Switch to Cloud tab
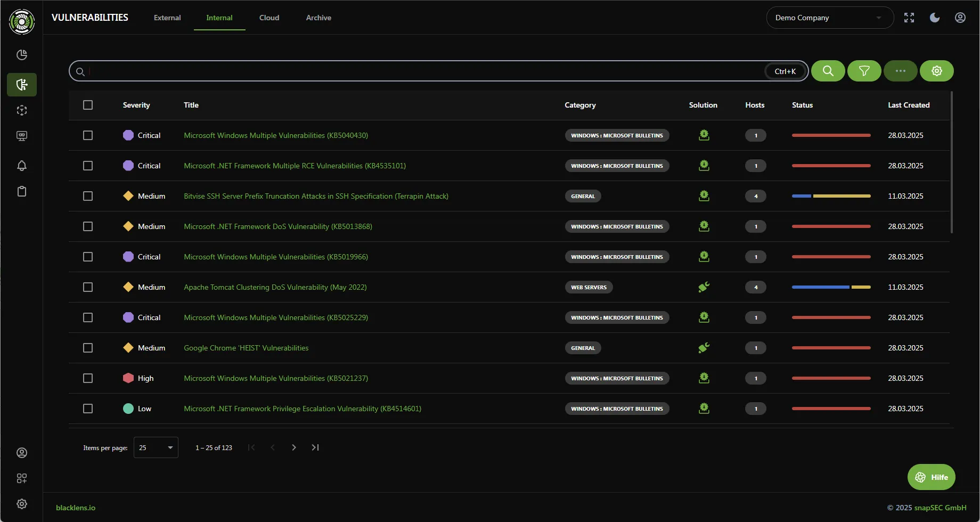 coord(269,18)
